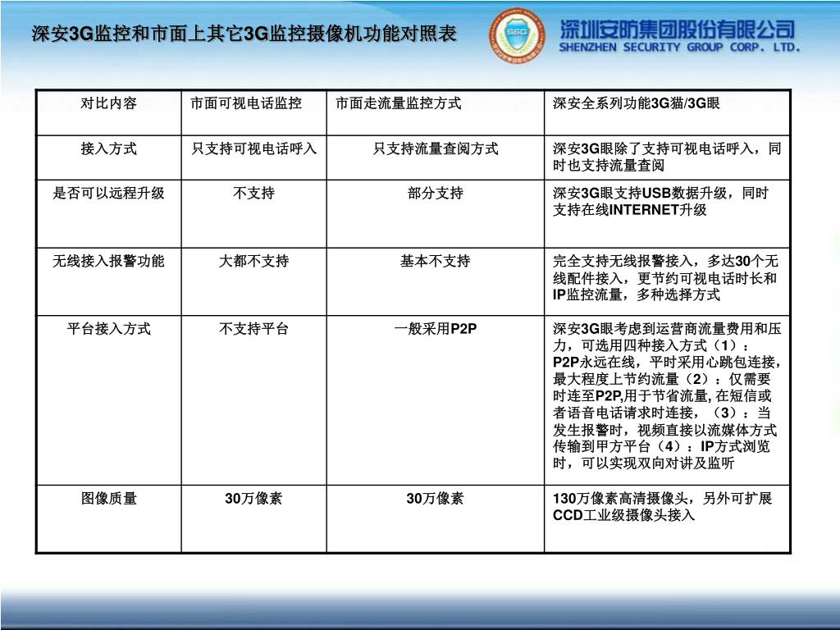
Task: Click the SSG shield logo emblem
Action: [x=517, y=34]
